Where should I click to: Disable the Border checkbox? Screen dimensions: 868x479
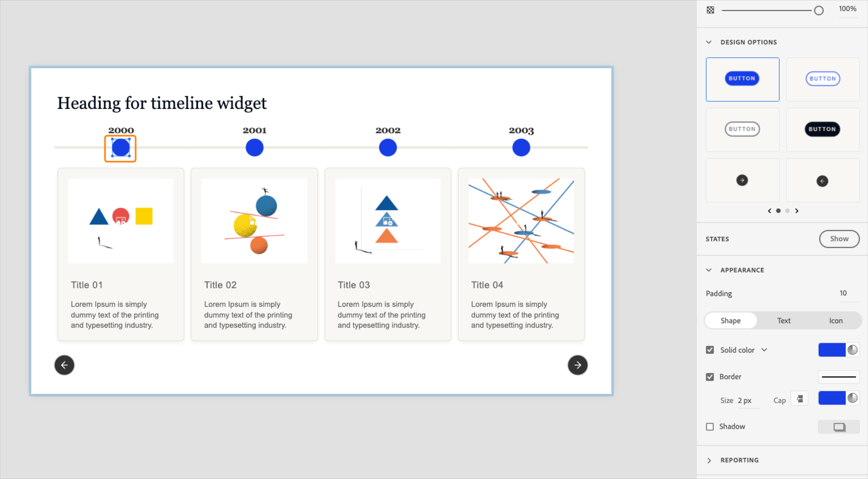[710, 377]
